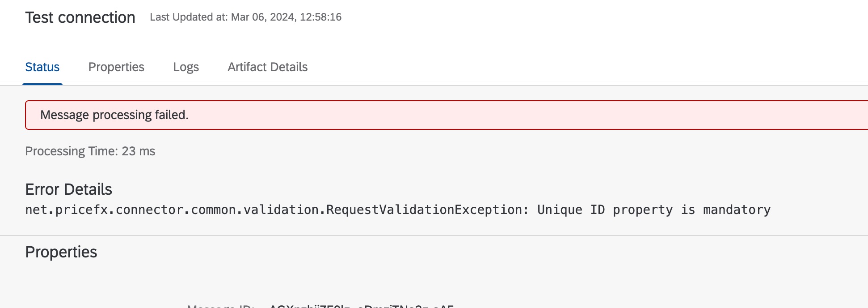Open the Logs tab

coord(186,67)
